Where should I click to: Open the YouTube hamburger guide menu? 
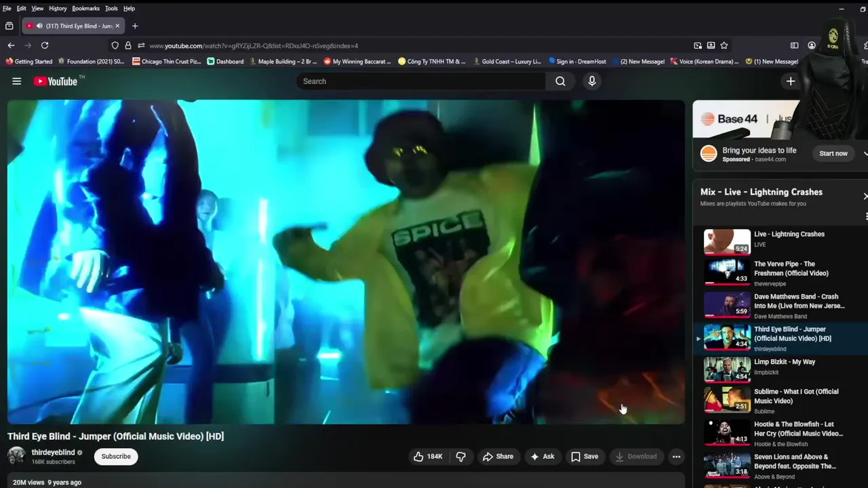click(x=16, y=81)
